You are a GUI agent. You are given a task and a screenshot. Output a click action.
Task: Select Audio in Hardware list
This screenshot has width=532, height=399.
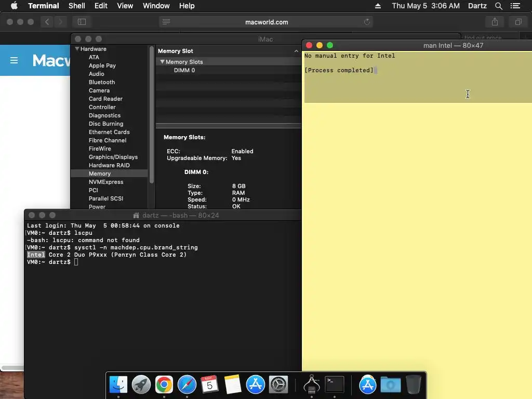pyautogui.click(x=96, y=74)
